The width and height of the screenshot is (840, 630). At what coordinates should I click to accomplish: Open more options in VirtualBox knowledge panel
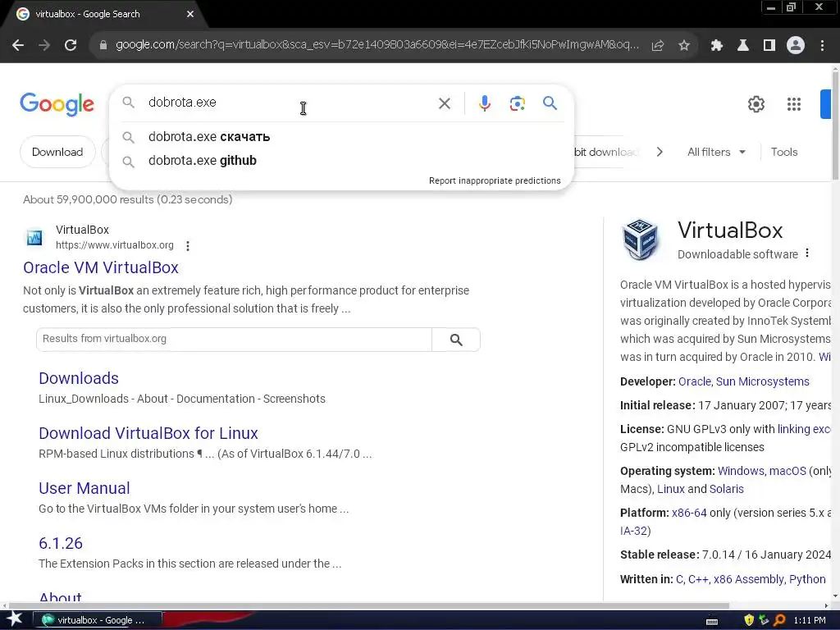(x=807, y=253)
